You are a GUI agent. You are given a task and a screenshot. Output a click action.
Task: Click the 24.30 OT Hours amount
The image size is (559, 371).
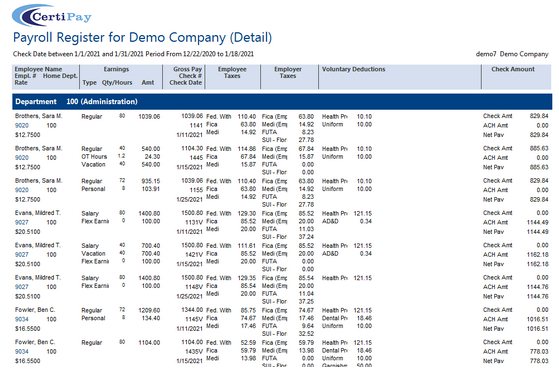click(x=152, y=156)
